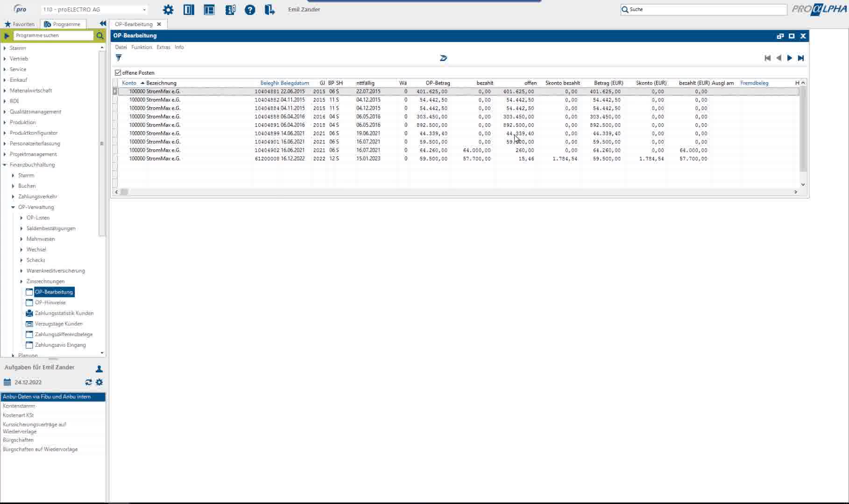The height and width of the screenshot is (504, 849).
Task: Expand the Produktion tree node
Action: (5, 122)
